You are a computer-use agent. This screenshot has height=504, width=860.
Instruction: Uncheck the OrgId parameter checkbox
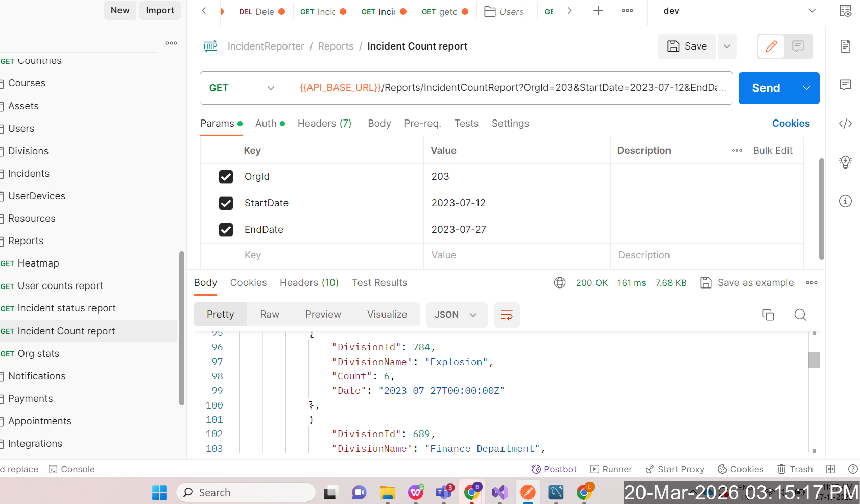(226, 177)
